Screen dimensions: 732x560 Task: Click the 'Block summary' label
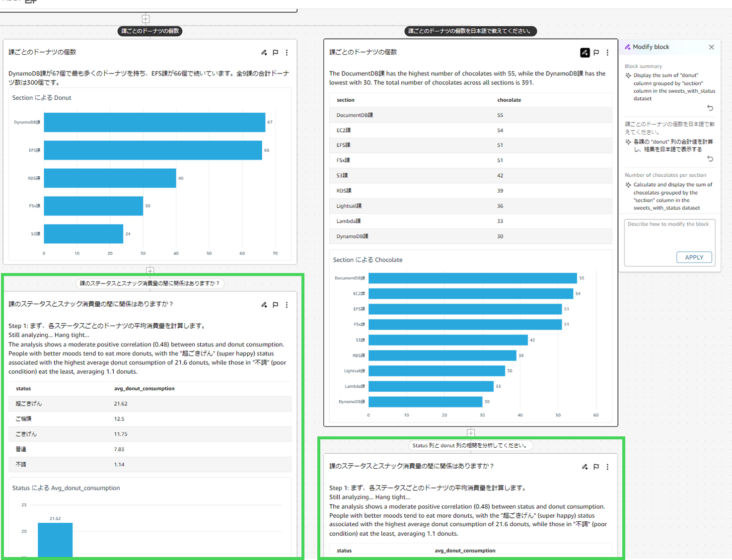pos(643,66)
